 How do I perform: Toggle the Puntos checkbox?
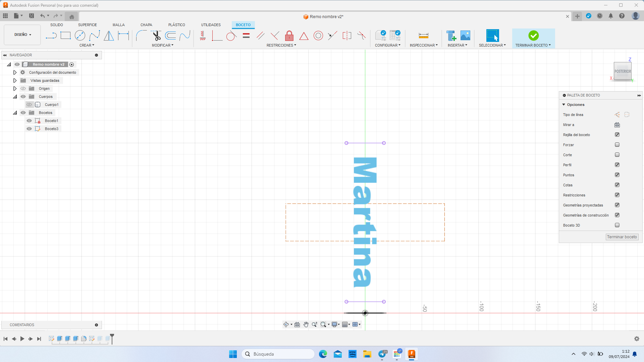[617, 175]
